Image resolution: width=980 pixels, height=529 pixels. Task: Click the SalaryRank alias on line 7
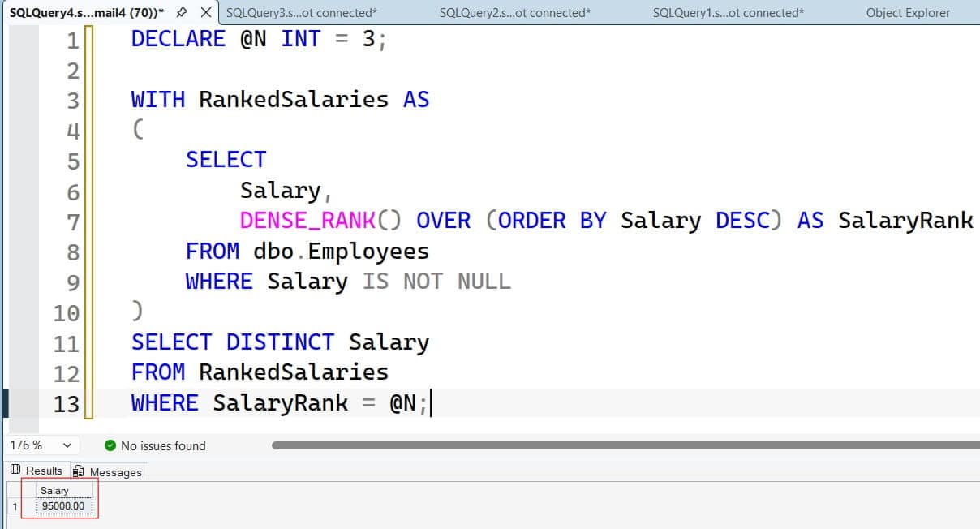point(905,221)
